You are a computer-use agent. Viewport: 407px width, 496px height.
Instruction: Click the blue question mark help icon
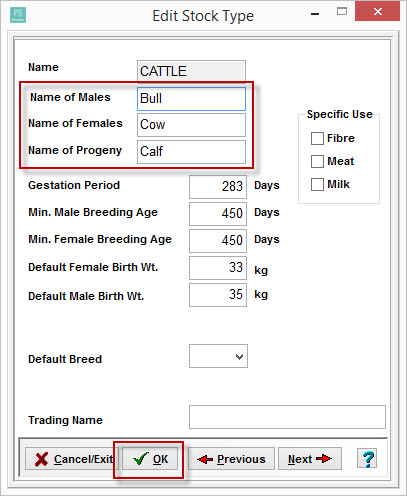(367, 458)
